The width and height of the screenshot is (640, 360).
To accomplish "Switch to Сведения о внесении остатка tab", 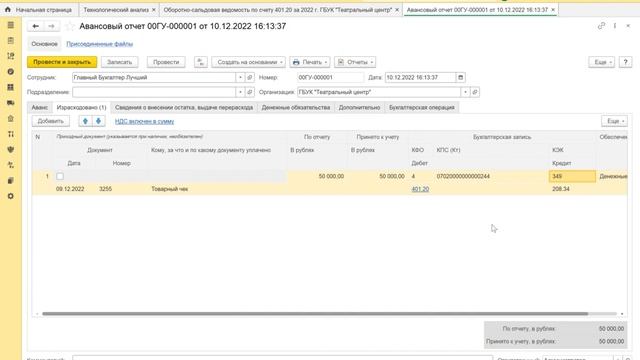I will pos(184,107).
